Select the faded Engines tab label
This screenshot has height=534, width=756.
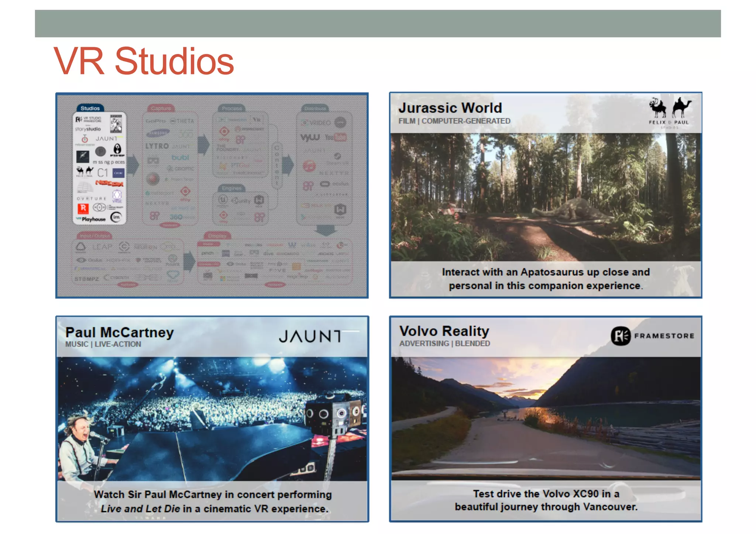231,188
